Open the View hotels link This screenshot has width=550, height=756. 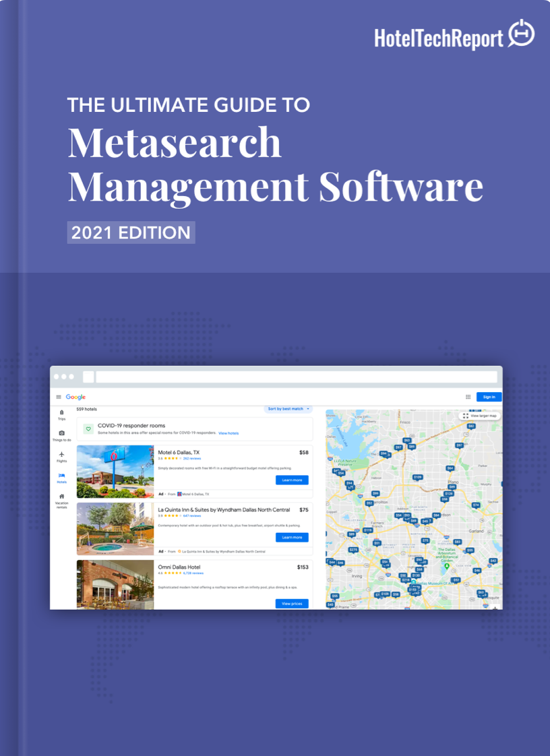[x=228, y=433]
